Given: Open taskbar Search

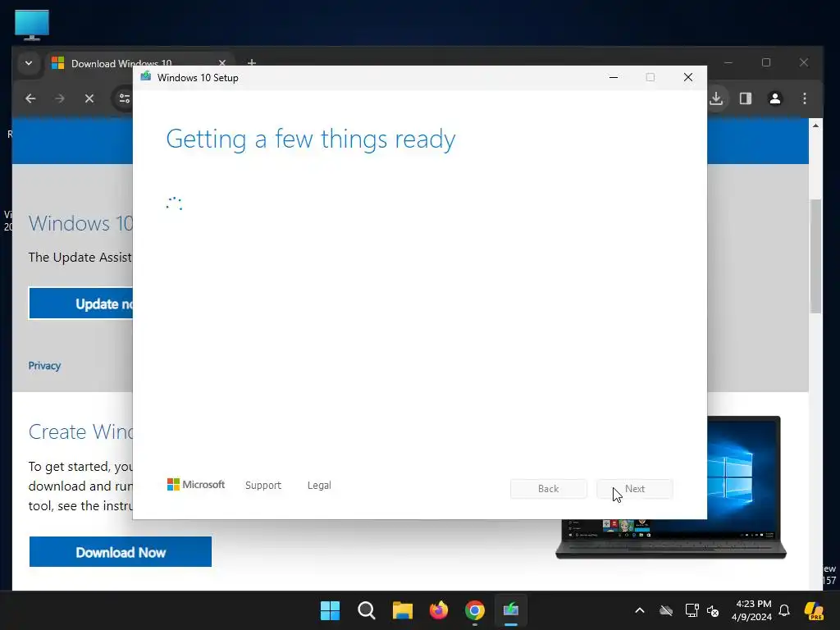Looking at the screenshot, I should click(367, 610).
